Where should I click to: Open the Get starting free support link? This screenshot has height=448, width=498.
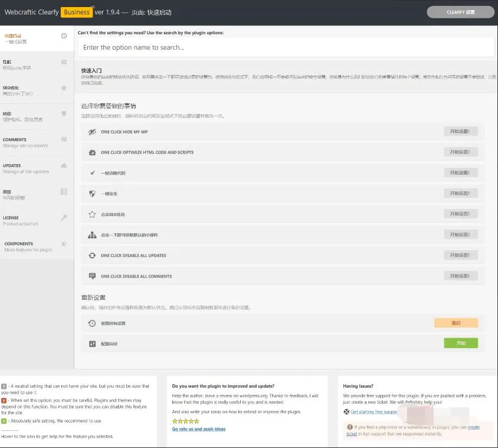click(374, 412)
